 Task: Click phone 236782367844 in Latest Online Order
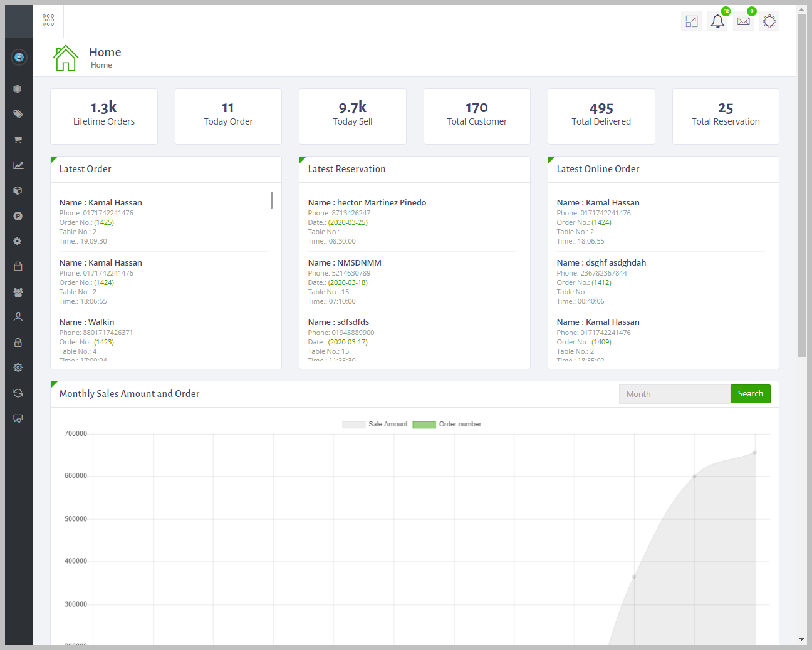pyautogui.click(x=603, y=273)
